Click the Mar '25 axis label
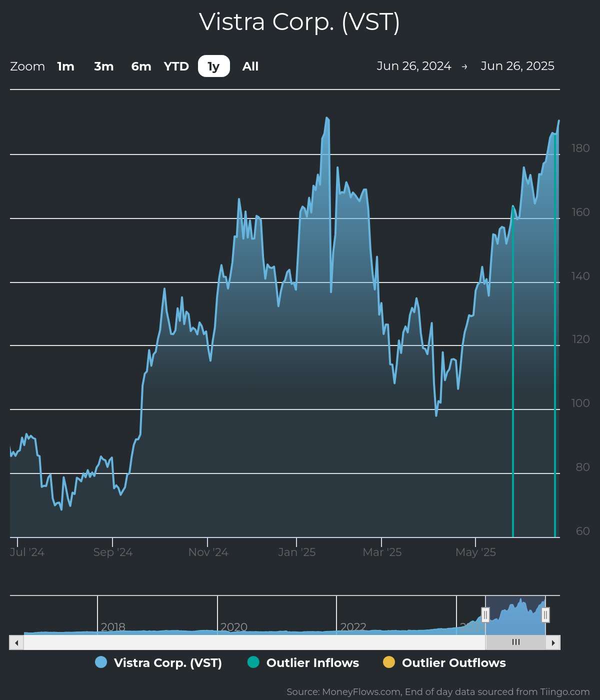 click(382, 552)
